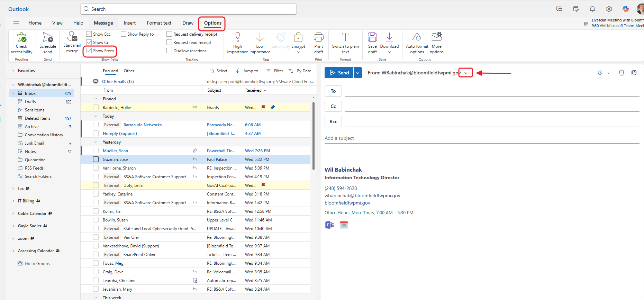Switch to the Other inbox tab
Viewport: 644px width, 300px height.
129,71
